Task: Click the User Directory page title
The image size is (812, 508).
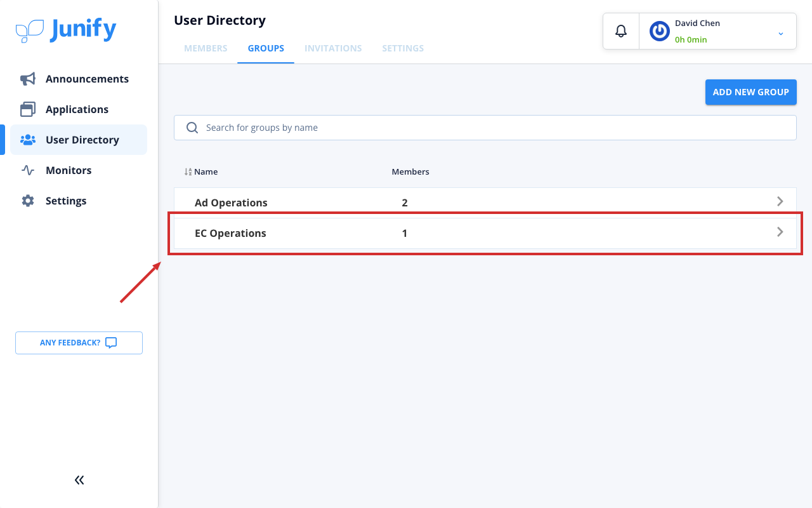Action: click(219, 20)
